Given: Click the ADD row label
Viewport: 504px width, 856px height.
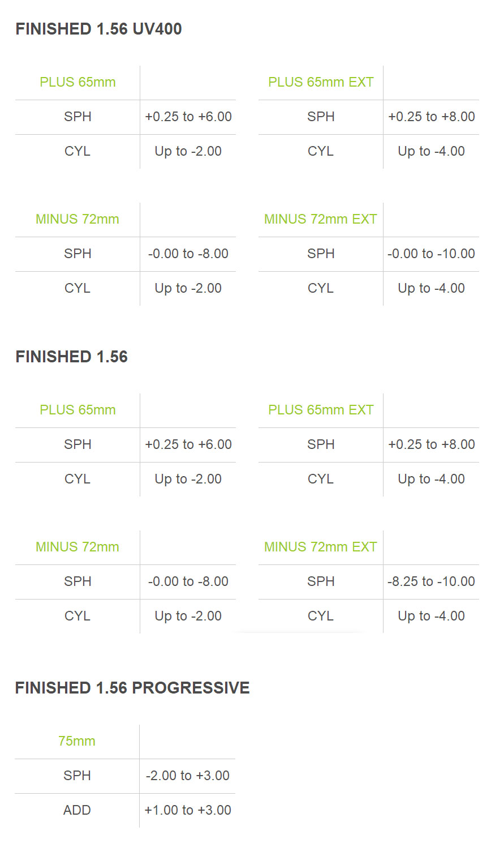Looking at the screenshot, I should pyautogui.click(x=77, y=810).
